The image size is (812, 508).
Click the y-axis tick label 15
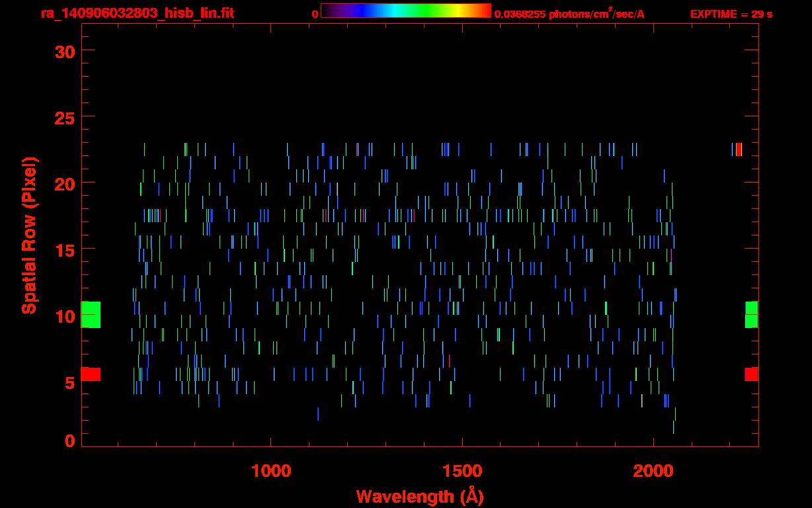point(65,249)
